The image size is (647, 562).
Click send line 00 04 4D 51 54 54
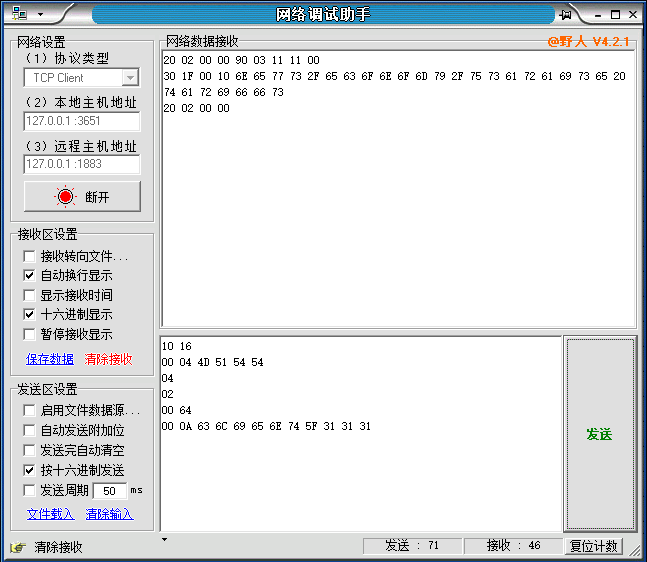point(212,362)
